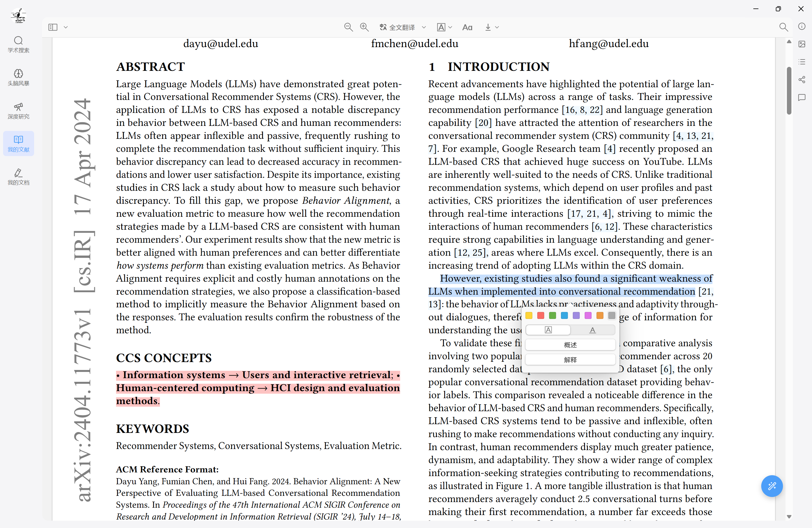
Task: Open 我的文档 my documents in sidebar
Action: click(x=18, y=177)
